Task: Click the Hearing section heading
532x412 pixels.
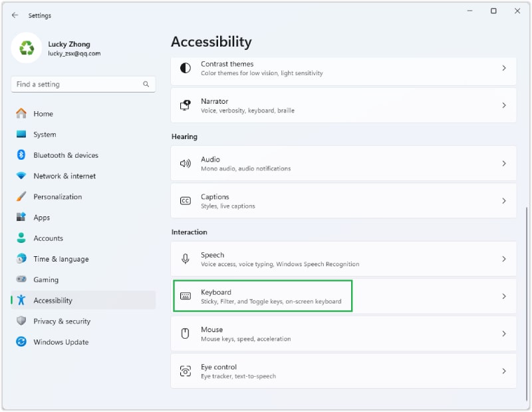Action: (x=184, y=136)
